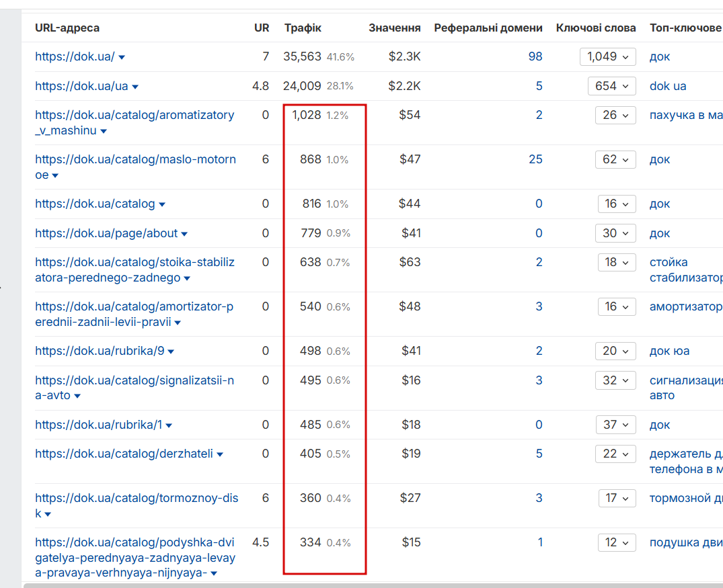Select the 1,028 traffic value

pyautogui.click(x=306, y=115)
